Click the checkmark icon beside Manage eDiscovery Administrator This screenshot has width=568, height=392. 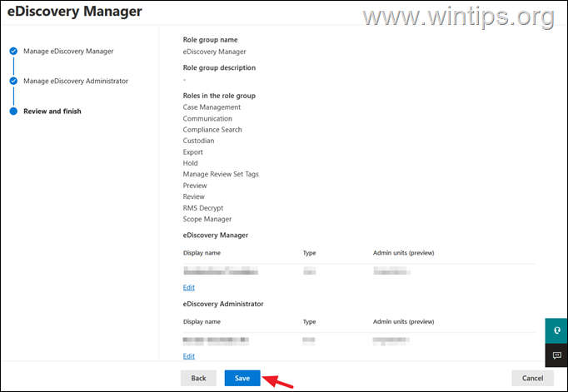[13, 81]
